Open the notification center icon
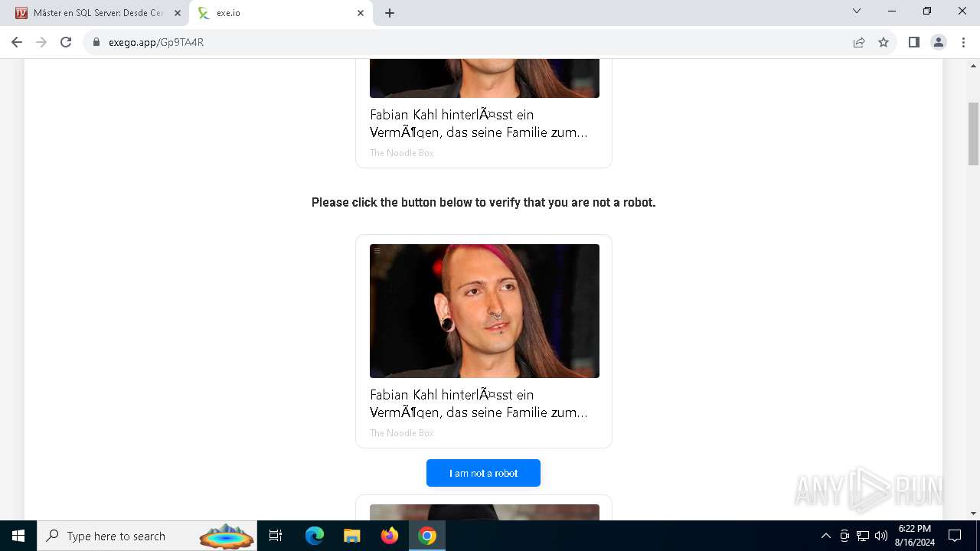This screenshot has height=551, width=980. pyautogui.click(x=955, y=536)
